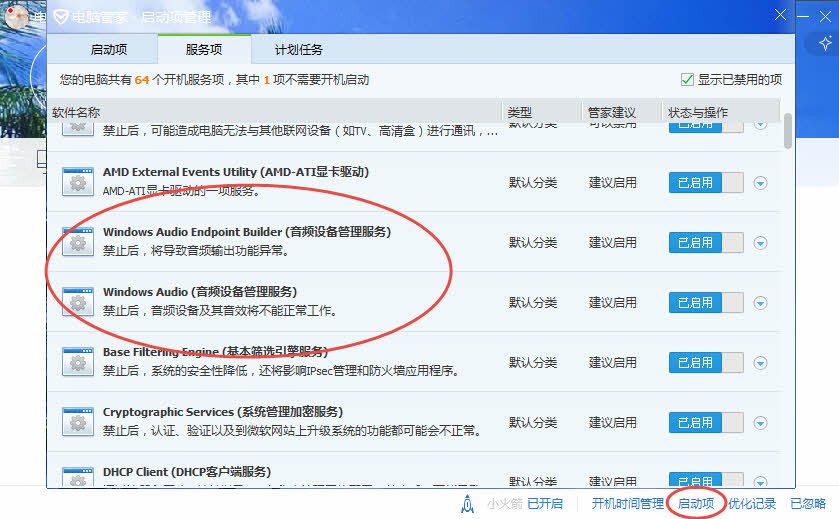Minimize the background 电脑管家 window
Screen dimensions: 839x519
pos(803,17)
